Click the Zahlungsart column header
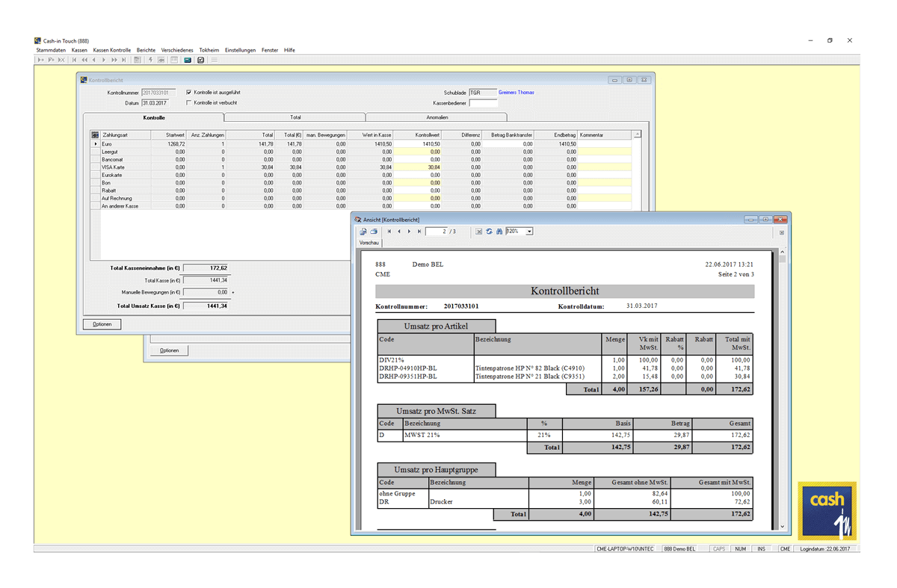Screen dimensions: 897x588 [125, 135]
